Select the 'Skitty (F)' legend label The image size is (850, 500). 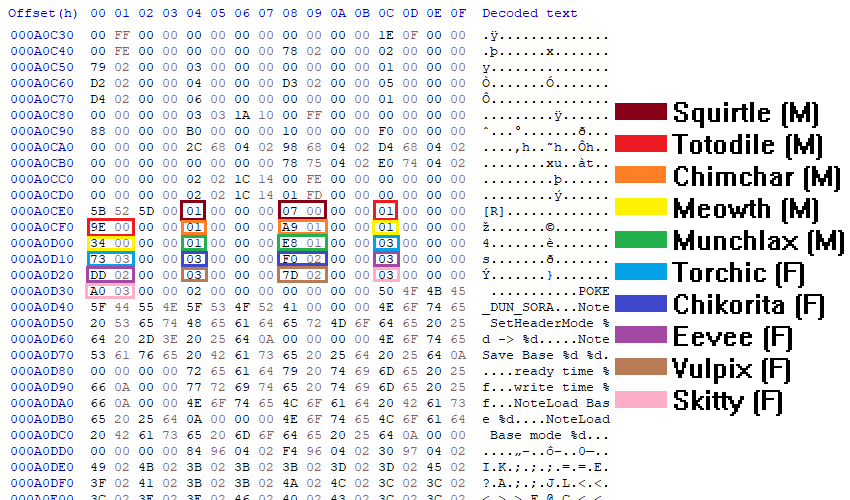click(727, 401)
